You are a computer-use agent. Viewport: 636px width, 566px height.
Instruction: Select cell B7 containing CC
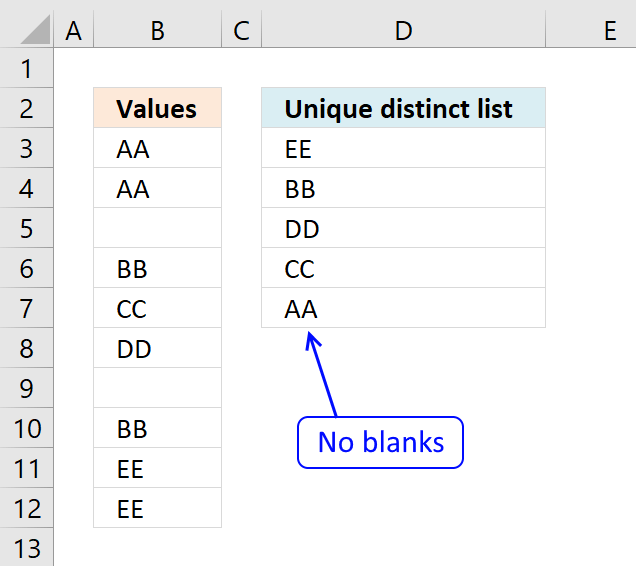pos(157,309)
